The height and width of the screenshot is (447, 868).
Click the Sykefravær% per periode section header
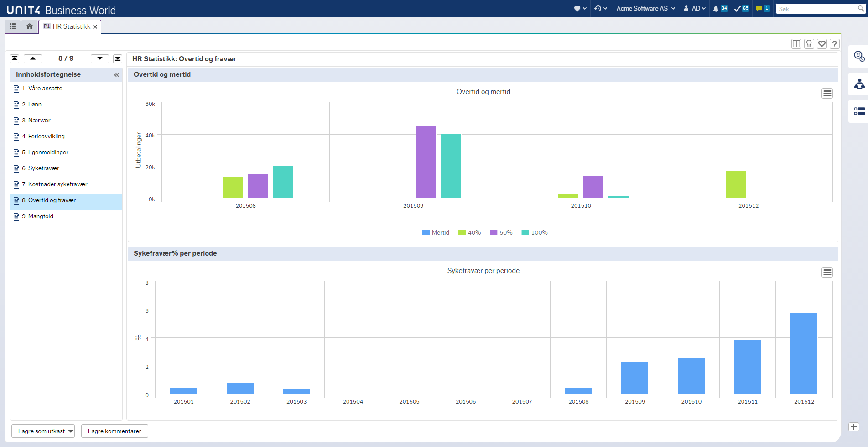click(x=483, y=254)
